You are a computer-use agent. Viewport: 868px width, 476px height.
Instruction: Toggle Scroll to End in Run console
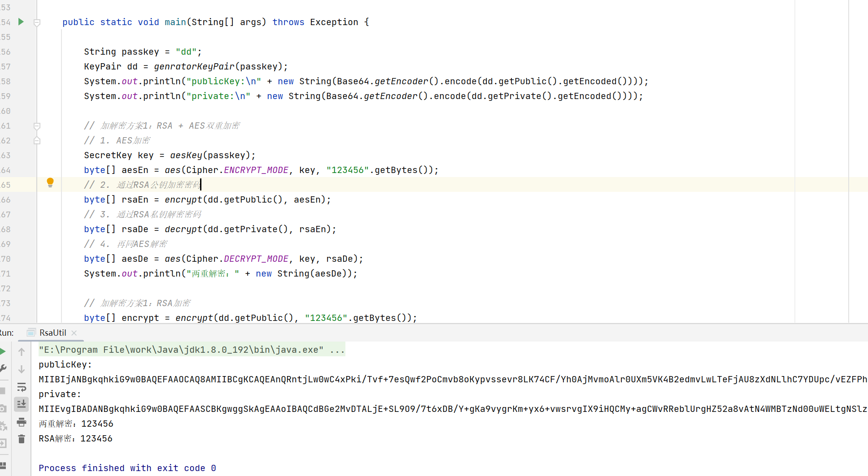click(x=22, y=404)
